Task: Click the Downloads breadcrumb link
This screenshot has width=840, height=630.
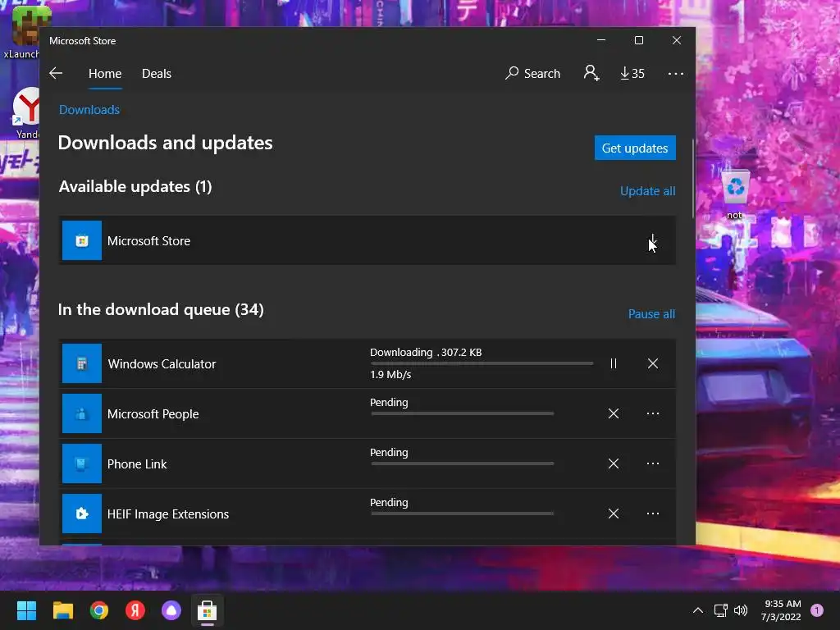Action: [x=89, y=110]
